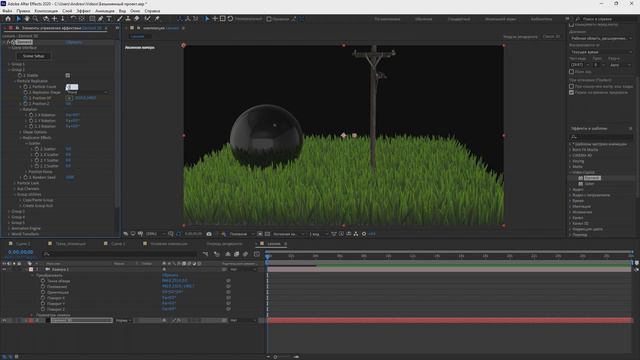Collapse Group 2 in Effect Controls
640x360 pixels.
coord(9,70)
